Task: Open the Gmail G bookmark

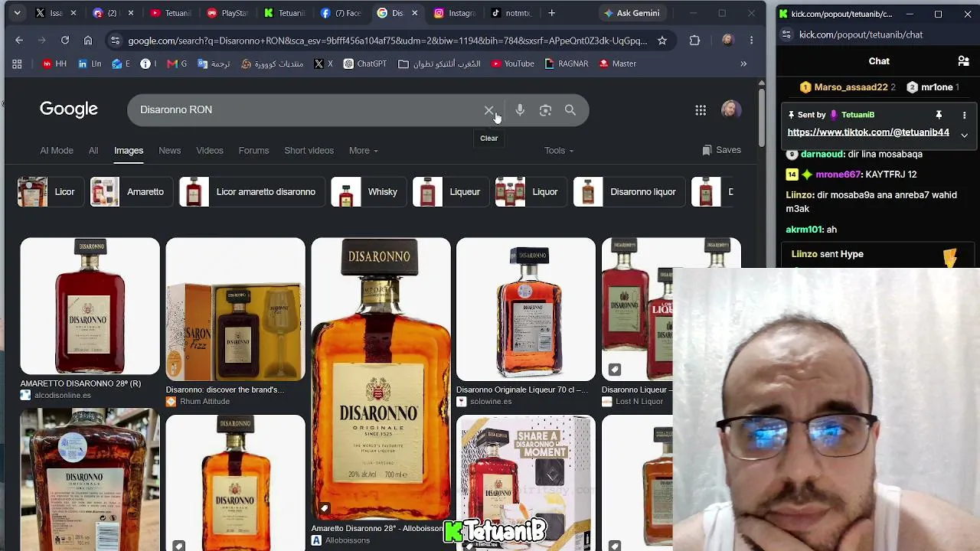Action: [x=177, y=64]
